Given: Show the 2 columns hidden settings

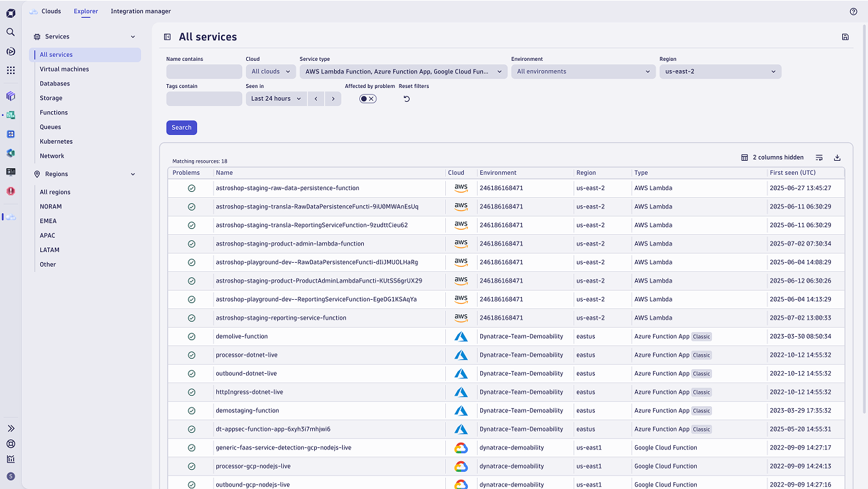Looking at the screenshot, I should [772, 157].
